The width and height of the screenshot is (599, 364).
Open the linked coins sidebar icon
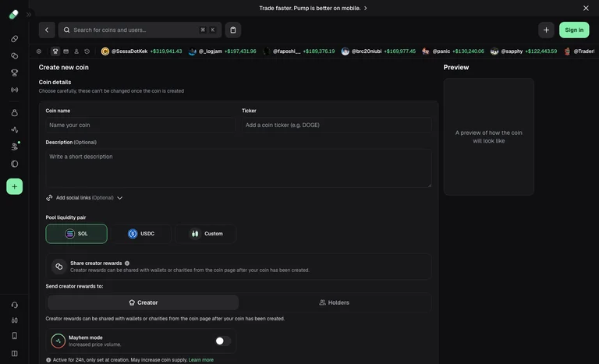[15, 56]
